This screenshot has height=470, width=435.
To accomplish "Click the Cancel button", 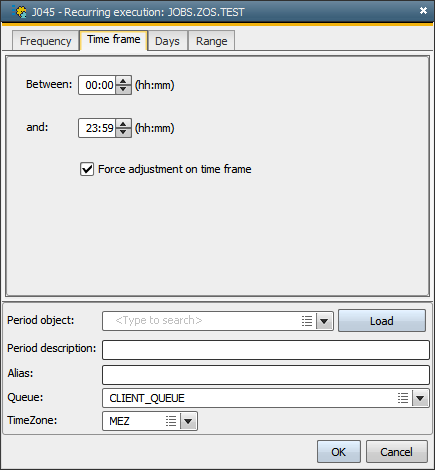I will click(x=397, y=452).
